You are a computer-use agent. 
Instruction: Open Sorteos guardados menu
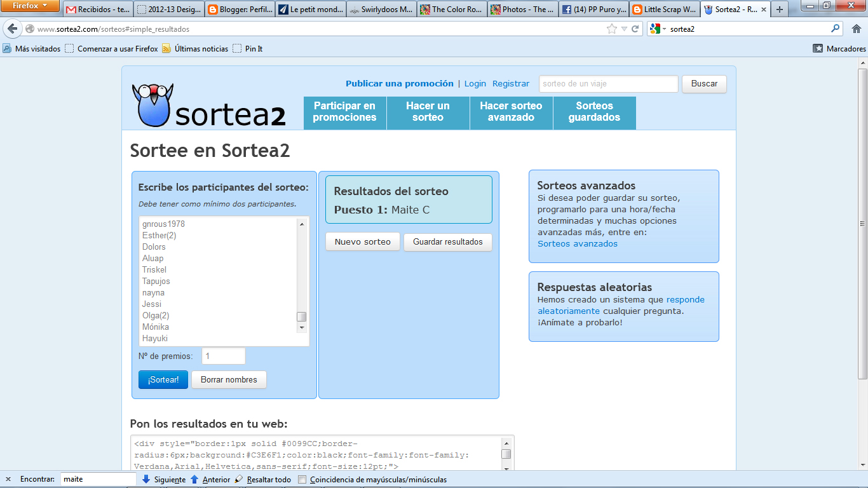[x=594, y=112]
